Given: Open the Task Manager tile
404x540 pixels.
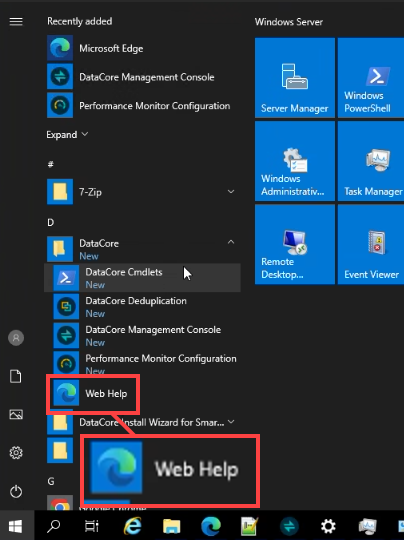Looking at the screenshot, I should coord(371,161).
